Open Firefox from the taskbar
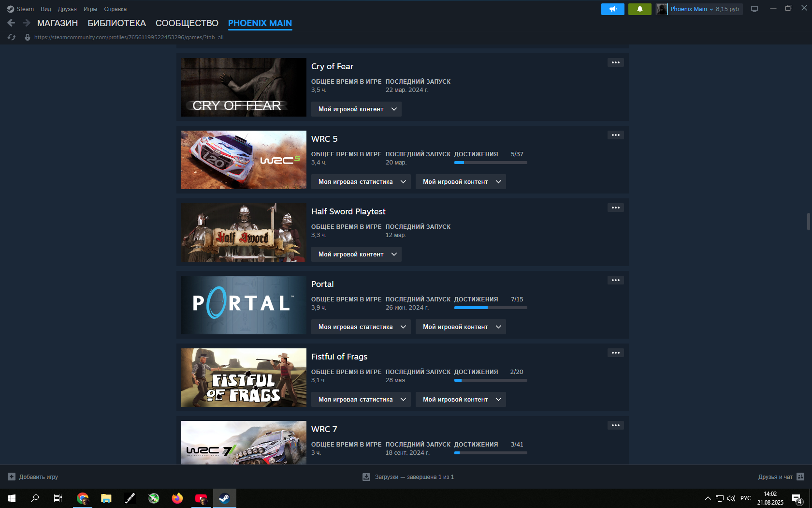The height and width of the screenshot is (508, 812). (177, 498)
